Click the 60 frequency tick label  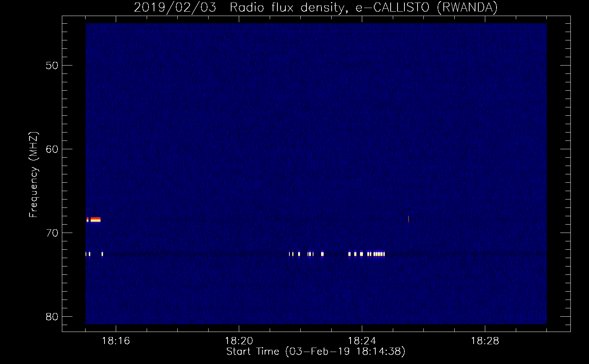pyautogui.click(x=52, y=149)
